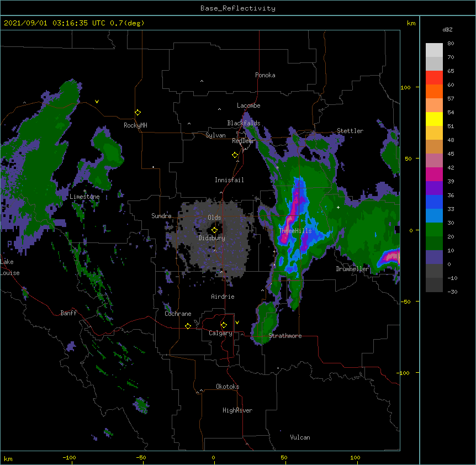This screenshot has width=476, height=465.
Task: Select the 0 dBZ purple legend swatch
Action: 434,257
